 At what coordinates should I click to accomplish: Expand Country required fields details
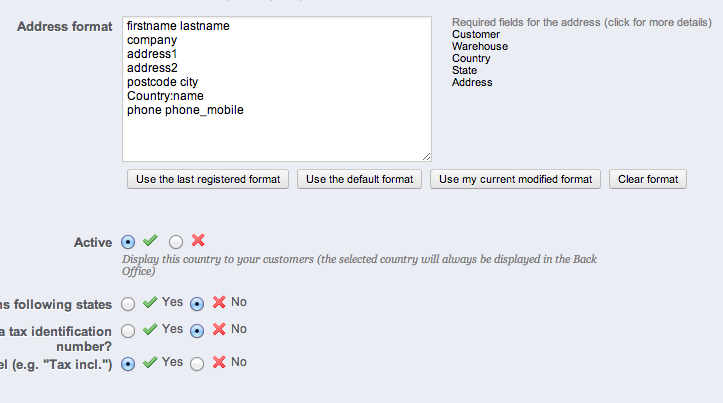[x=471, y=58]
